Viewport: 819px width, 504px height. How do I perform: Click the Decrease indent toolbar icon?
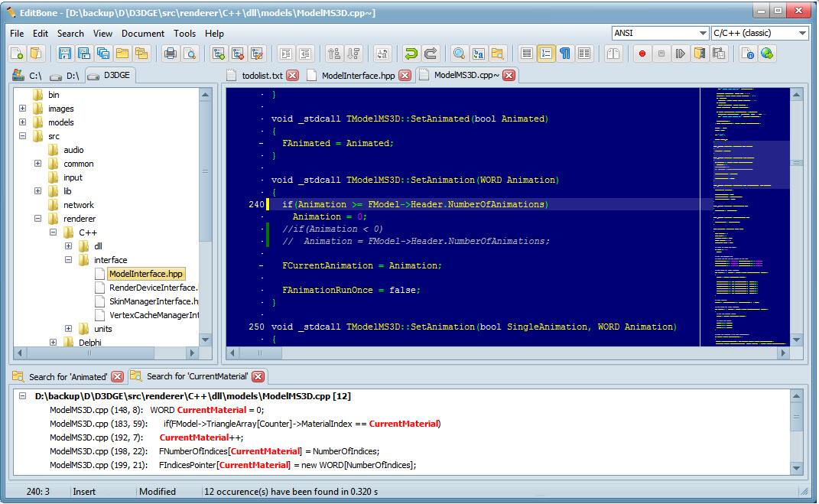tap(305, 54)
